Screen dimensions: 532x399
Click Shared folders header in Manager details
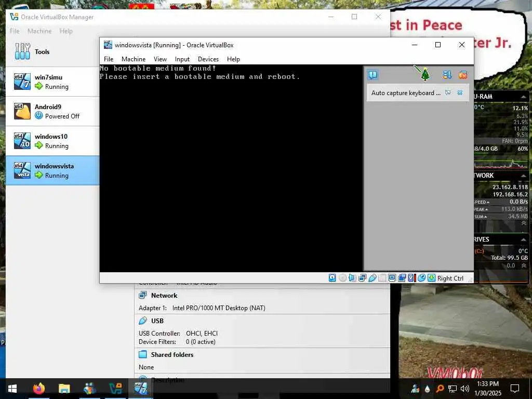tap(172, 354)
